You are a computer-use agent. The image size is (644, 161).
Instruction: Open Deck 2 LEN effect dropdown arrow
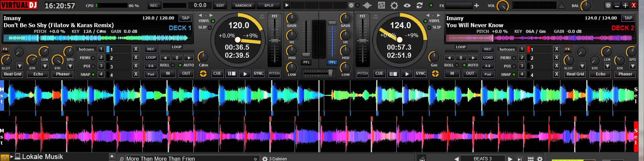tap(607, 66)
